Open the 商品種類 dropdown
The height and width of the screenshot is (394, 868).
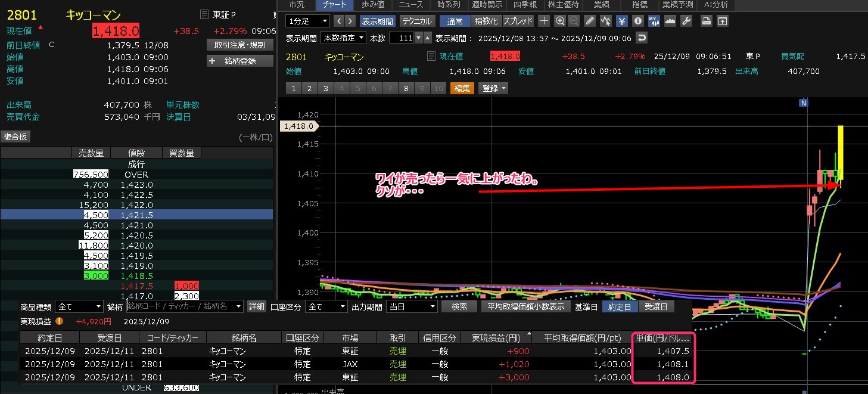click(x=77, y=306)
